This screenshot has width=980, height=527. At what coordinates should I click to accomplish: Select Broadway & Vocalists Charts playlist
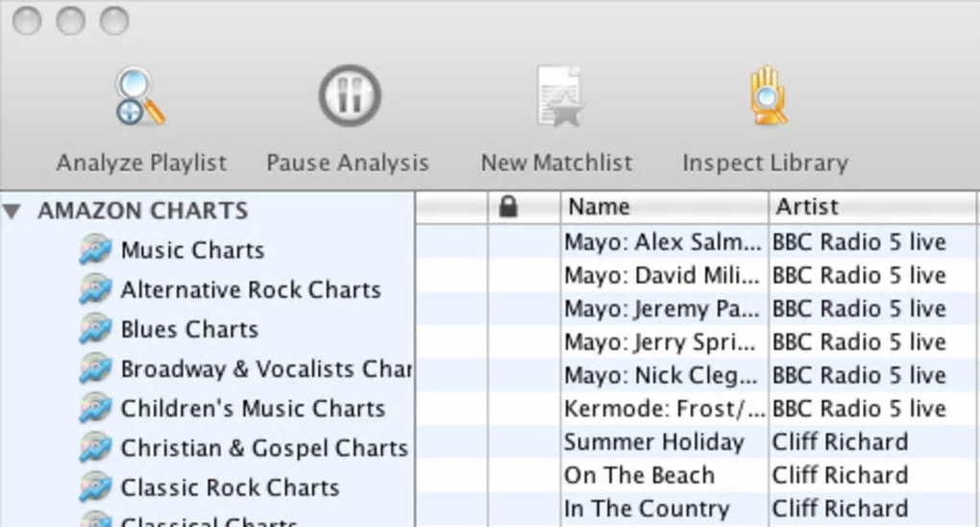tap(265, 369)
